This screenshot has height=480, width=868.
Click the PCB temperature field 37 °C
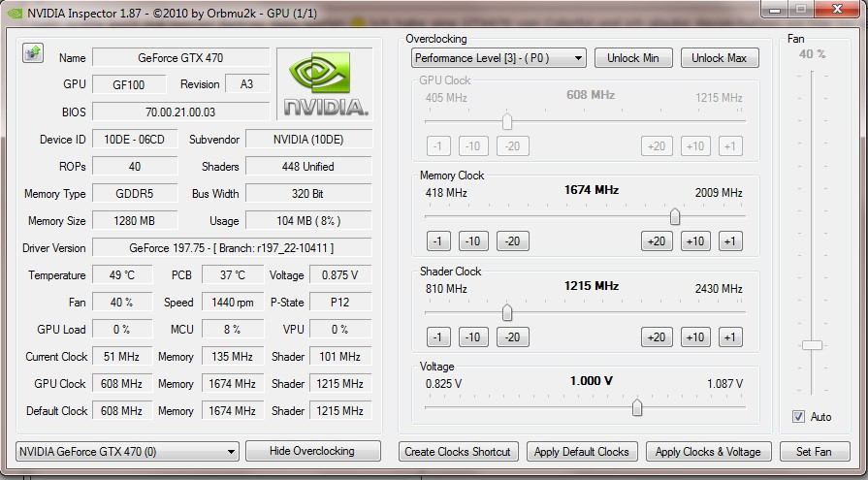(x=233, y=275)
